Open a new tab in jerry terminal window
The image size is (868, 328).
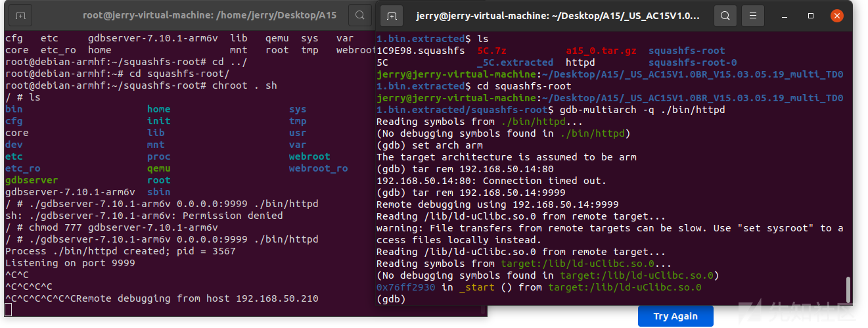pos(391,15)
